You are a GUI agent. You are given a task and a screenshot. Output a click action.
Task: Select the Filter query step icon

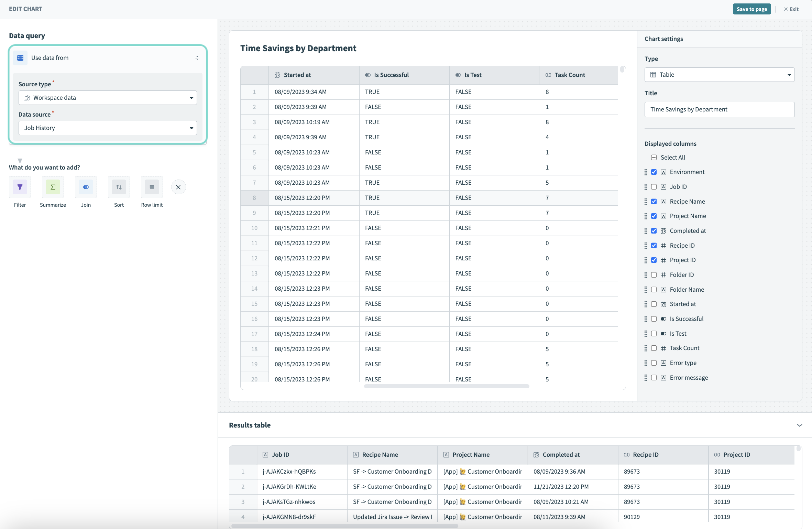click(20, 187)
